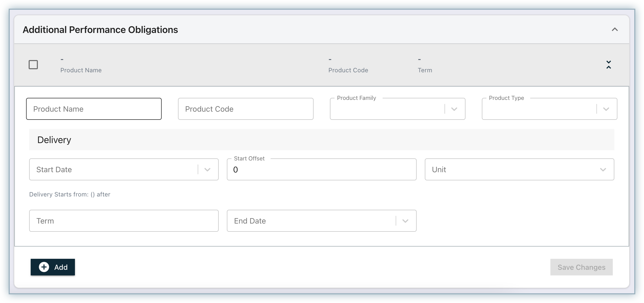644x303 pixels.
Task: Open the End Date dropdown arrow
Action: coord(405,221)
